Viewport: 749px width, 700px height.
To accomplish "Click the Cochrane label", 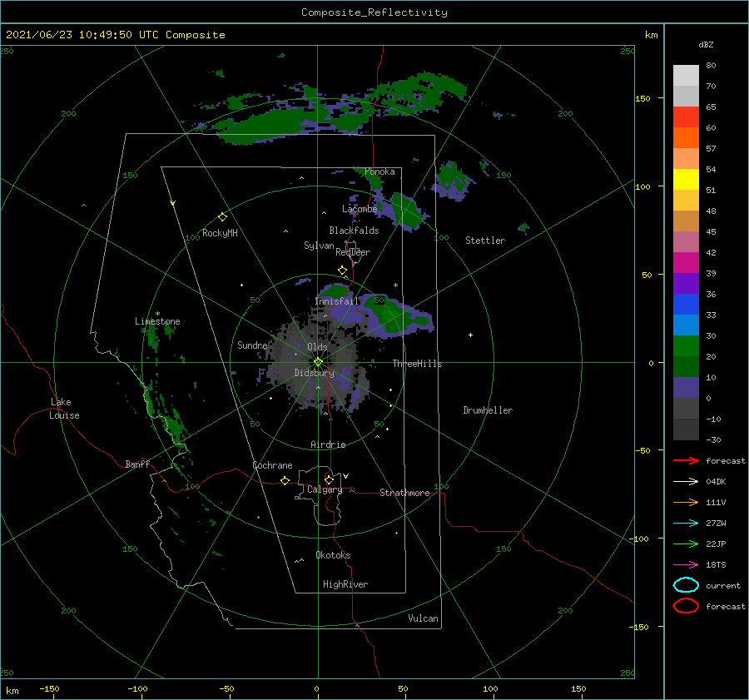I will [x=272, y=465].
